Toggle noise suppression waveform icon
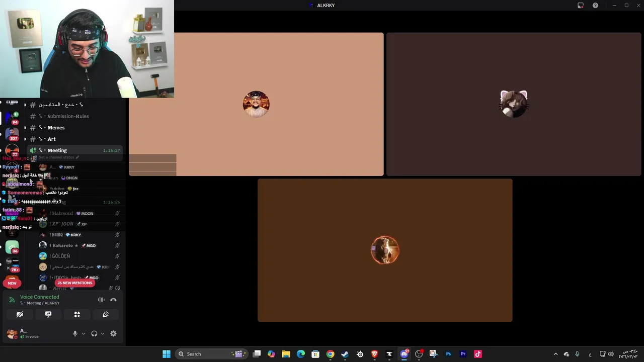The width and height of the screenshot is (644, 362). 101,300
